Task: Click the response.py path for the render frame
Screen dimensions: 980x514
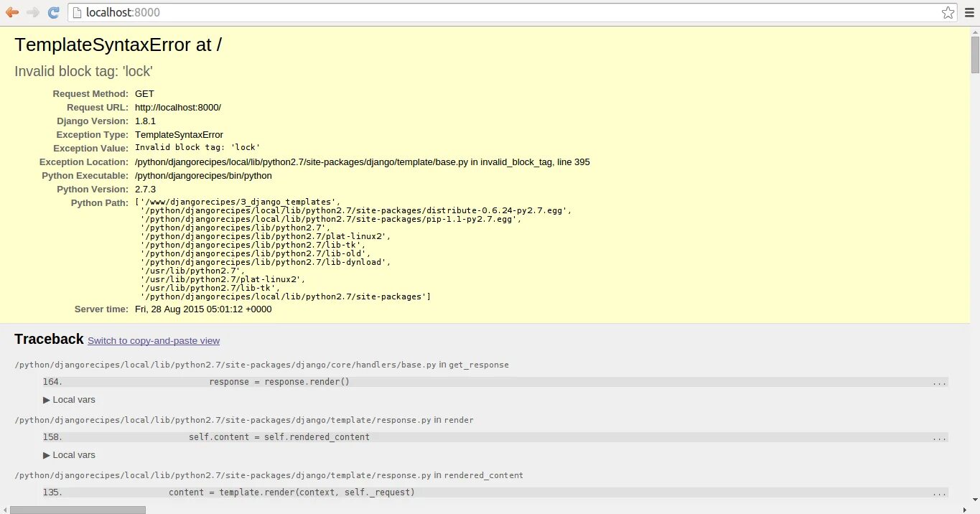Action: (x=223, y=420)
